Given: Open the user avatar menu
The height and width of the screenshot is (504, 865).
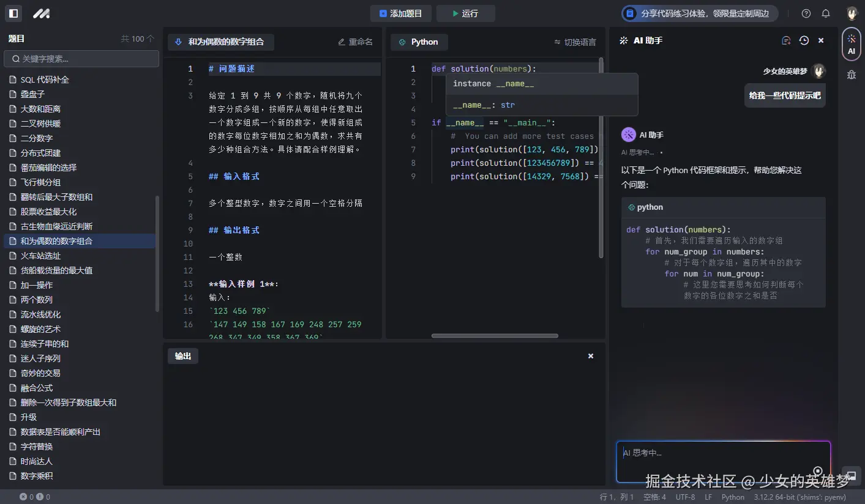Looking at the screenshot, I should click(852, 13).
